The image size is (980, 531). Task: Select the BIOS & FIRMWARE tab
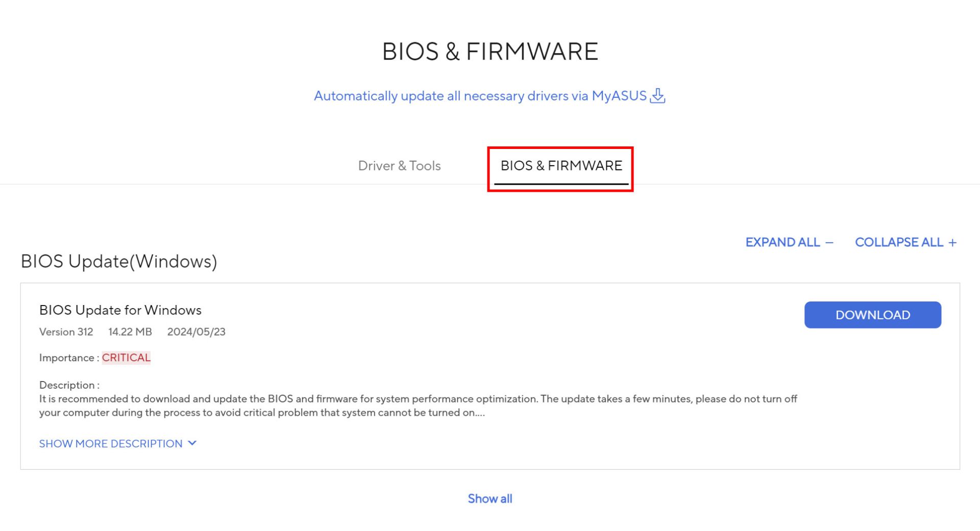[x=561, y=166]
